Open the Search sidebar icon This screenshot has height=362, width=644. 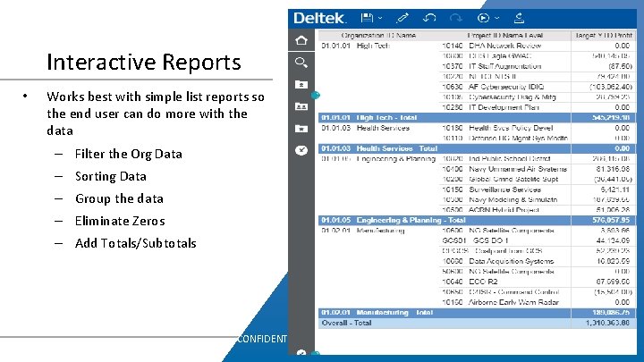click(x=301, y=63)
